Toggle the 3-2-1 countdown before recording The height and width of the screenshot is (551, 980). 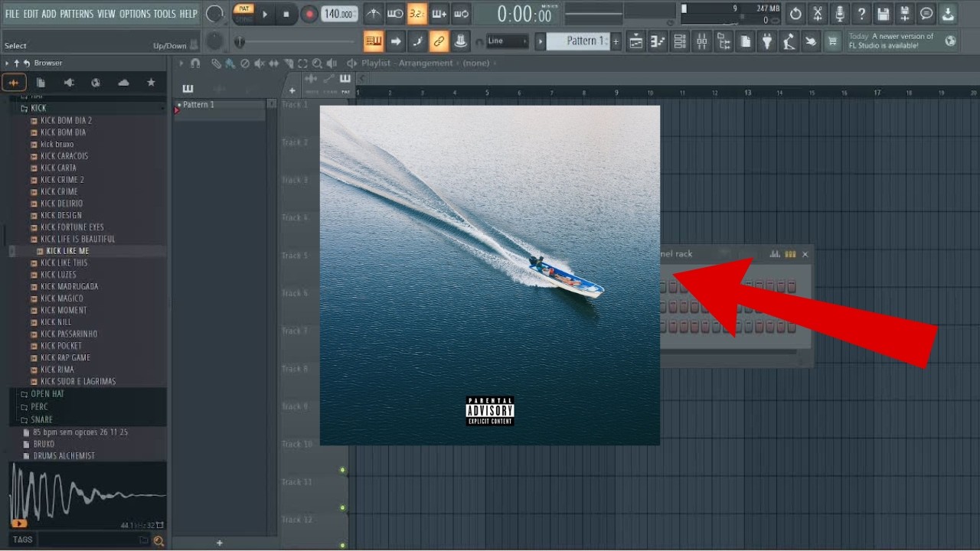coord(417,14)
